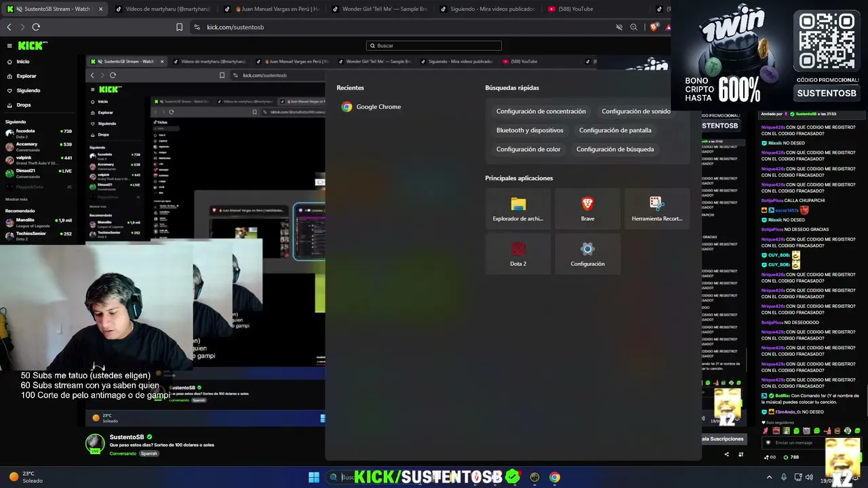
Task: Switch to the topmost 'Siguiendo - Mira videos' tab
Action: (x=488, y=9)
